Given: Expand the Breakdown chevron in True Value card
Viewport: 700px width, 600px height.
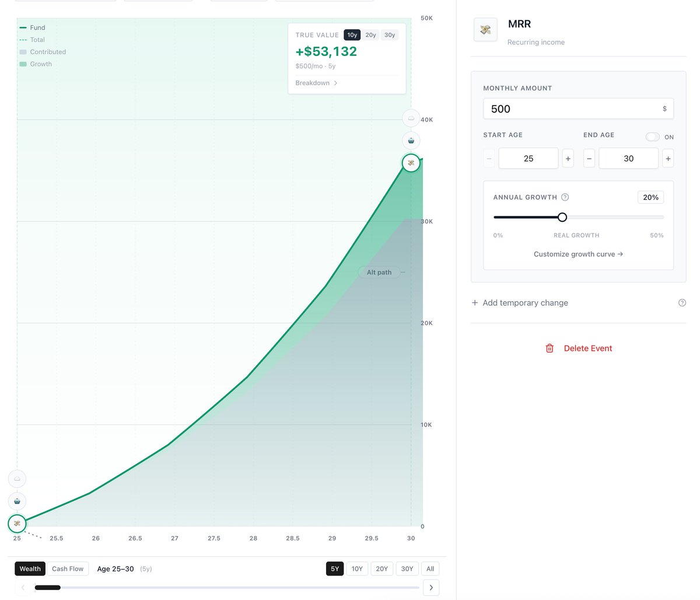Looking at the screenshot, I should tap(335, 83).
